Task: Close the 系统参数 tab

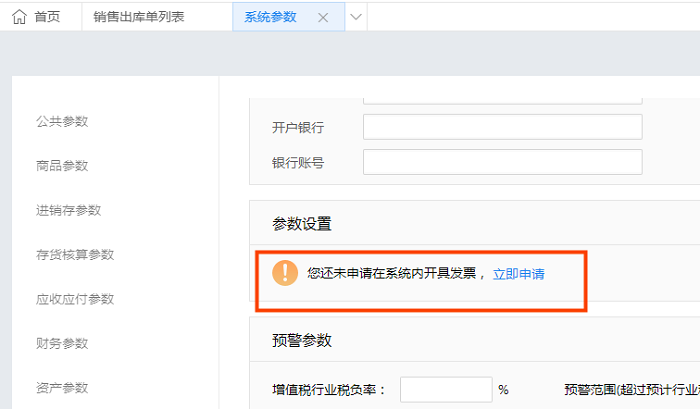Action: [322, 17]
